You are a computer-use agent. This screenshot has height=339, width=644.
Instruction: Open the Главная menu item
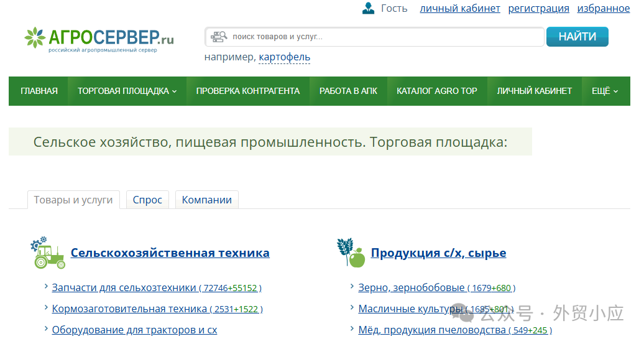[x=39, y=91]
